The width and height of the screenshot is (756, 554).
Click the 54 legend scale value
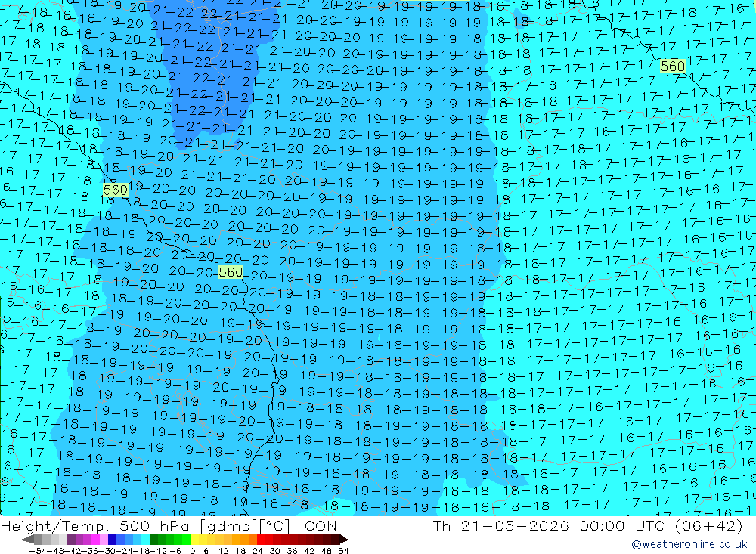343,551
